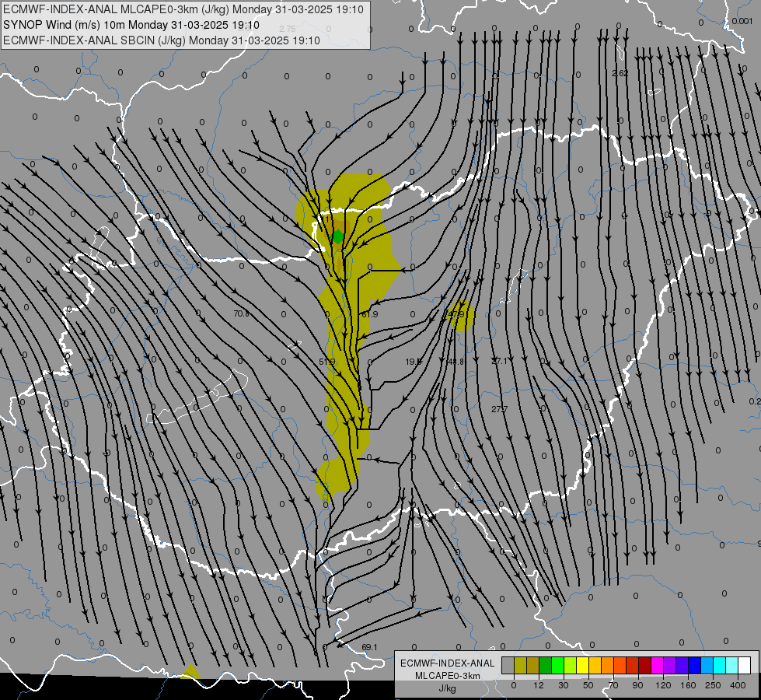Pick the lime yellow-green colorbar swatch
Image resolution: width=761 pixels, height=700 pixels.
coord(571,665)
